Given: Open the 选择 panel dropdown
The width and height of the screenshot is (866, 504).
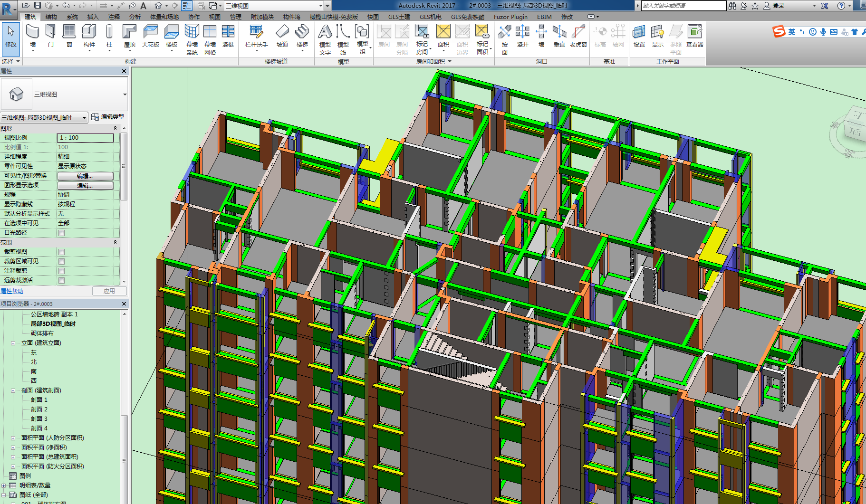Looking at the screenshot, I should (x=10, y=61).
